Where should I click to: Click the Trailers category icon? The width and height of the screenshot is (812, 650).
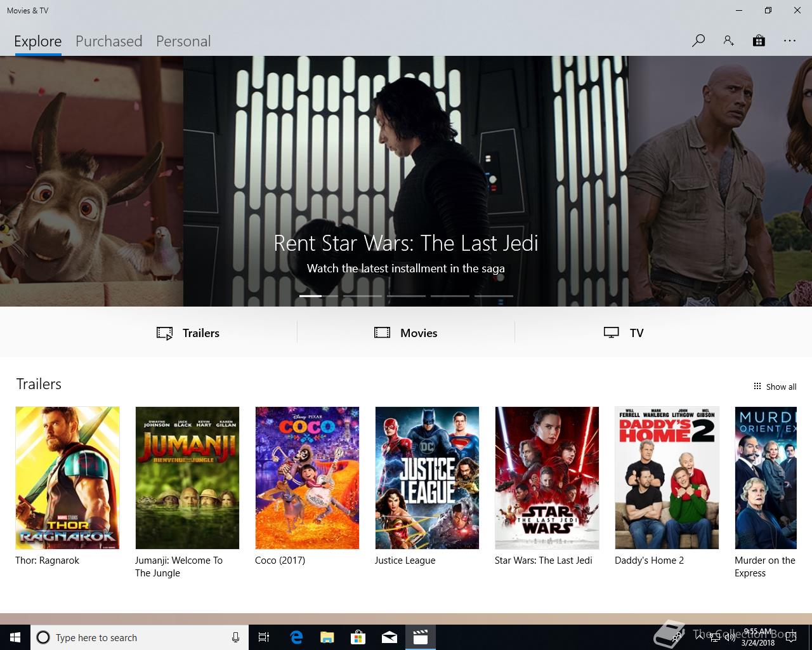click(x=164, y=333)
